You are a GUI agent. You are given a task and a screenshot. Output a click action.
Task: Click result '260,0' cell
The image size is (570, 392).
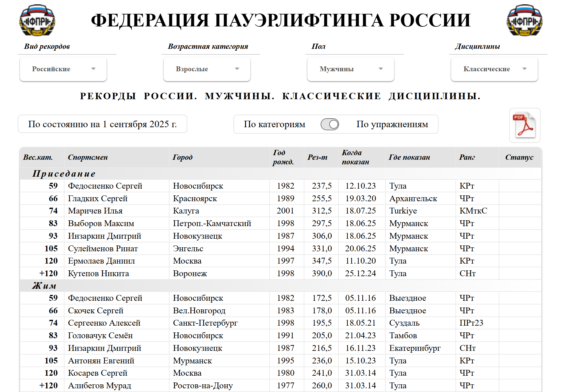[322, 386]
